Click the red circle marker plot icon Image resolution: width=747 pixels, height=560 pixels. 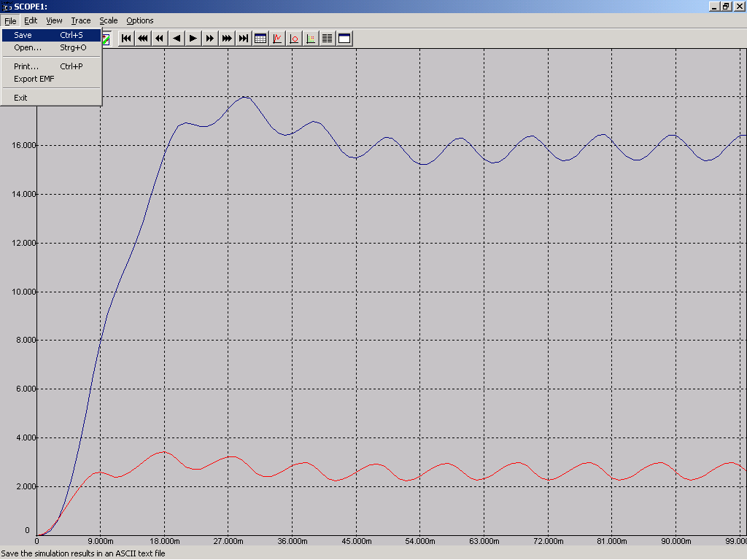tap(294, 39)
